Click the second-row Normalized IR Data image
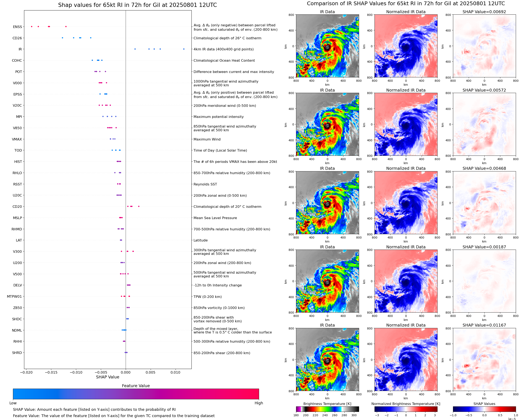This screenshot has height=420, width=521. pos(406,124)
